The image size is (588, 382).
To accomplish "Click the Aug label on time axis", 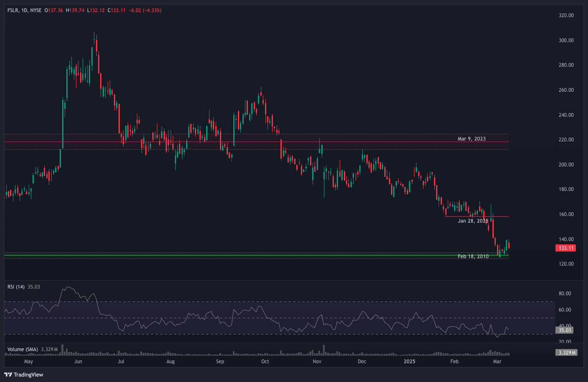I will point(170,362).
